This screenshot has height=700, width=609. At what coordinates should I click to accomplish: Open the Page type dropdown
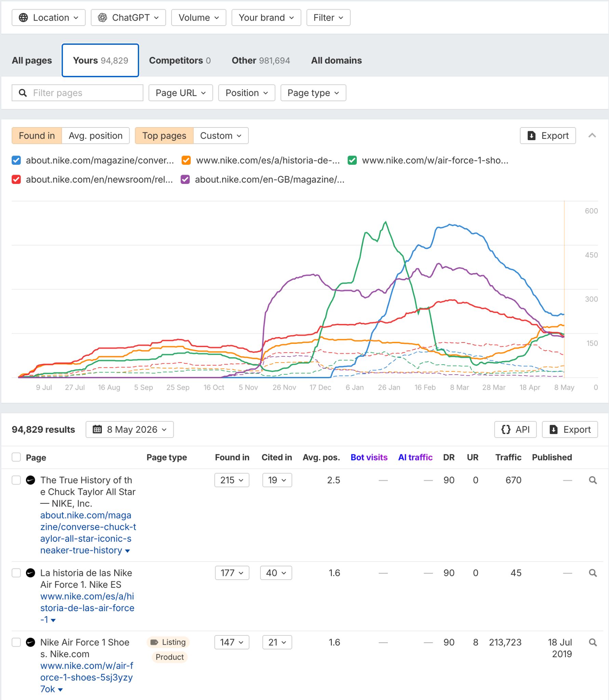coord(313,93)
